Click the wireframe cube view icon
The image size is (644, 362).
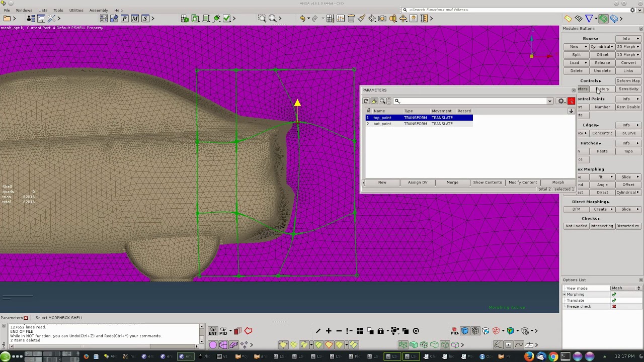(475, 331)
